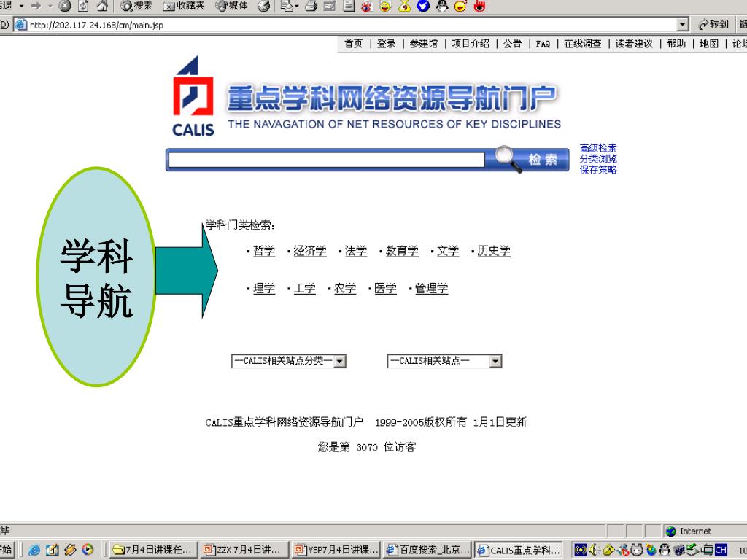The height and width of the screenshot is (560, 747).
Task: Open the 高级检索 advanced search link
Action: [x=598, y=148]
